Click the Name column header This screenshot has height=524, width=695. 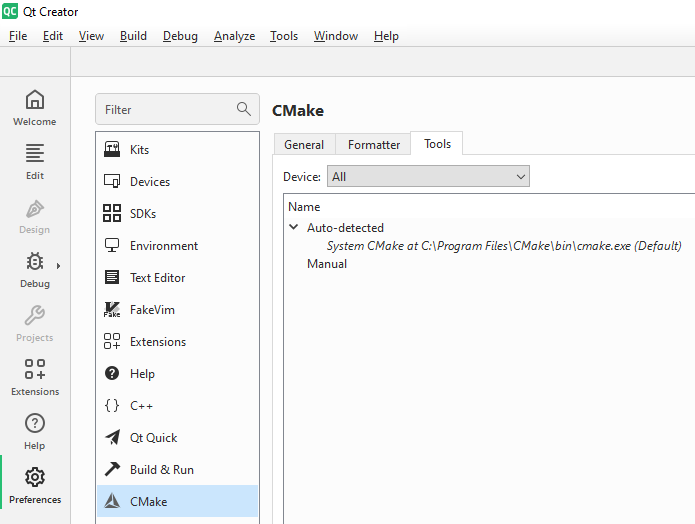click(x=304, y=207)
